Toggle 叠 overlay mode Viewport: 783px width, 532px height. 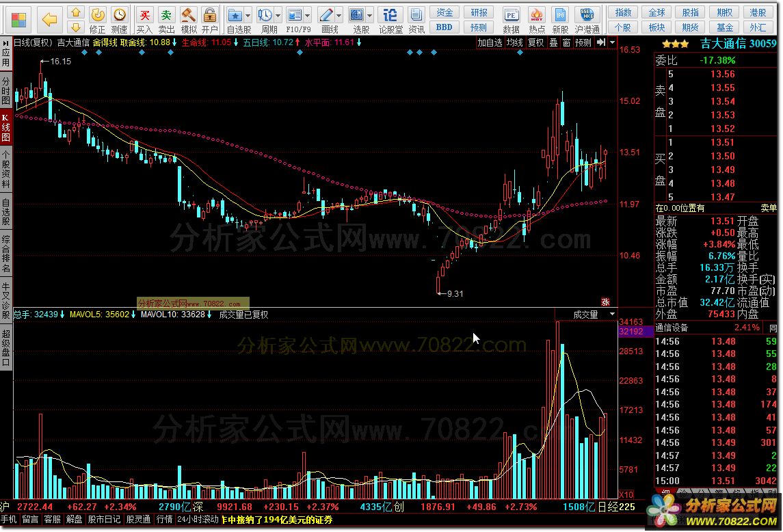tap(553, 42)
